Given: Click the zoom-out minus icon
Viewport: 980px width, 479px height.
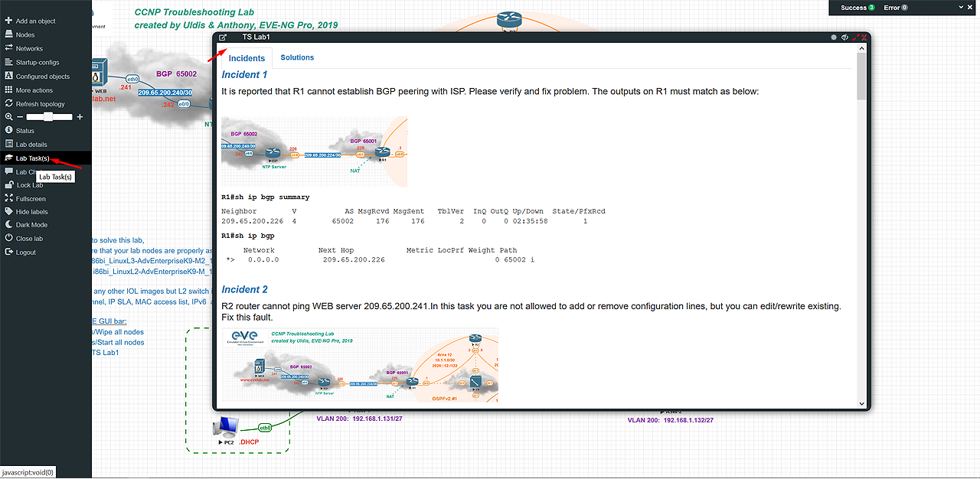Looking at the screenshot, I should coord(20,117).
